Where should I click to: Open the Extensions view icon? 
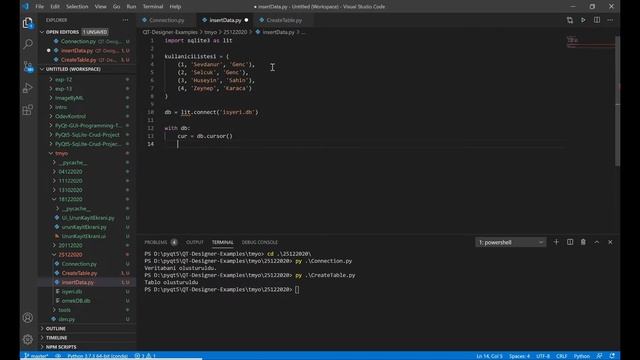coord(28,110)
